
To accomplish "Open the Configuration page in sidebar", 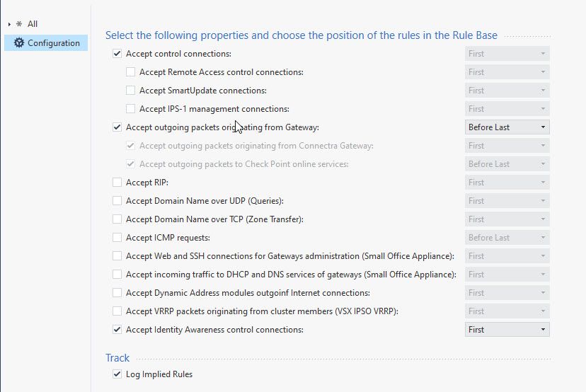I will [53, 43].
